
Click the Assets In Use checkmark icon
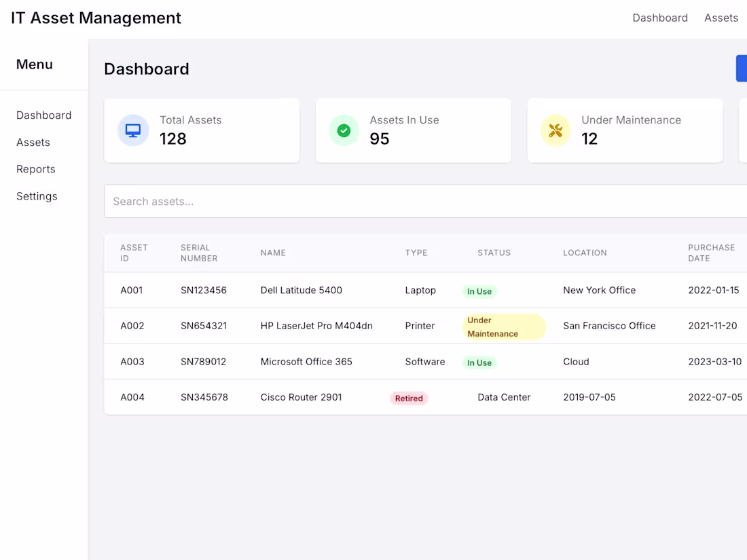(x=344, y=130)
